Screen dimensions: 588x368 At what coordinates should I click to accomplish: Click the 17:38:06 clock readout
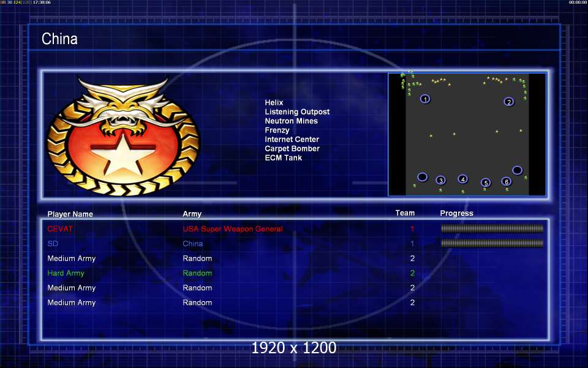42,2
